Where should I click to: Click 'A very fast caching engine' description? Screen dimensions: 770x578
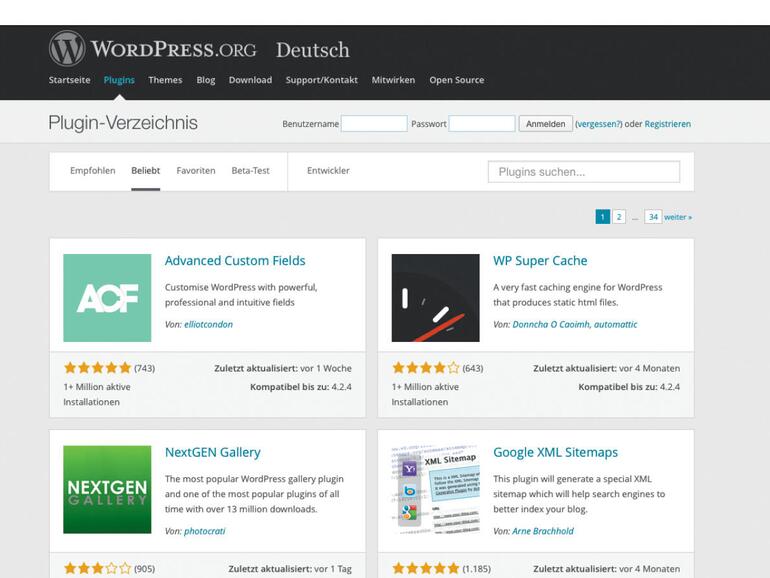pos(578,295)
